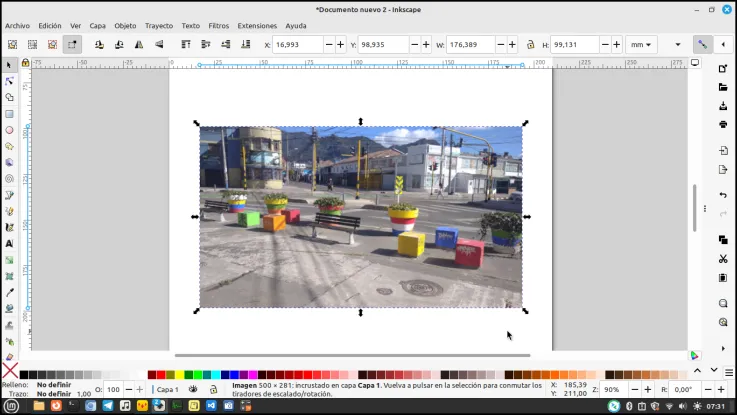Select the Ellipse tool
737x415 pixels.
9,130
